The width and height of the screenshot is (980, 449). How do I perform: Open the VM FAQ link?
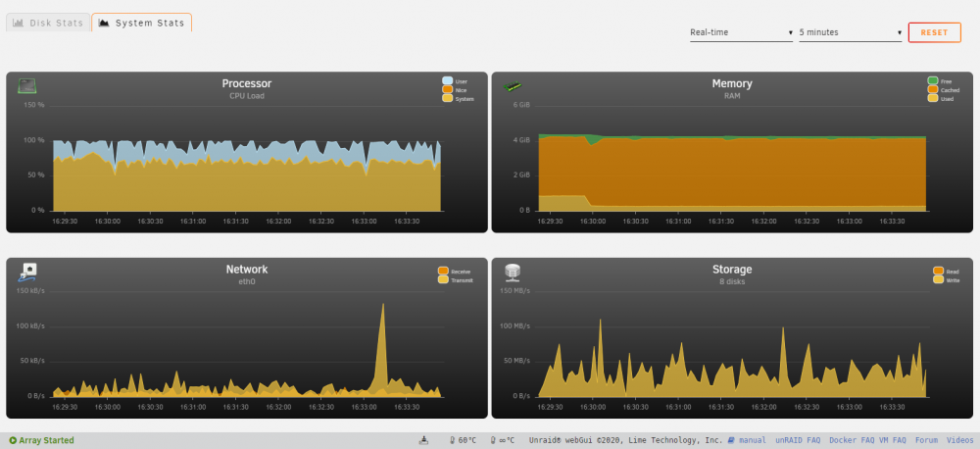892,440
